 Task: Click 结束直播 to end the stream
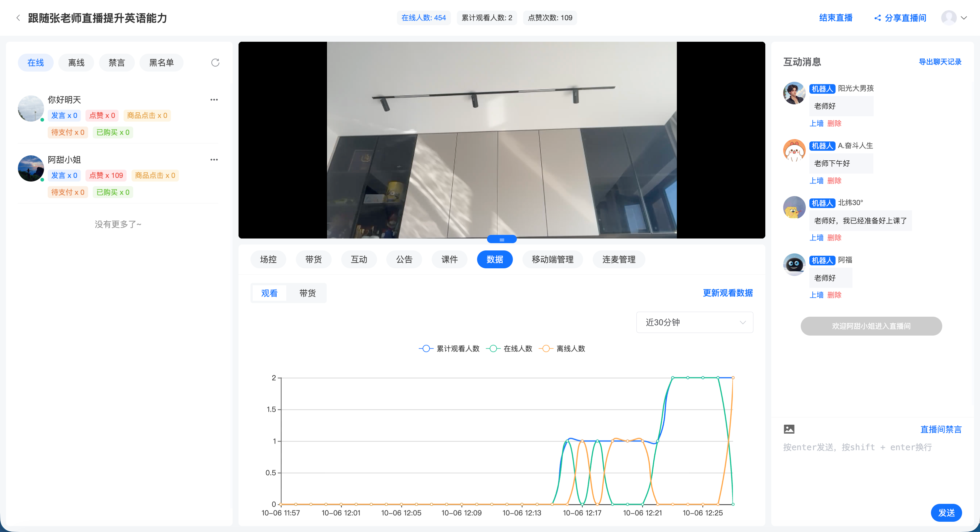836,18
